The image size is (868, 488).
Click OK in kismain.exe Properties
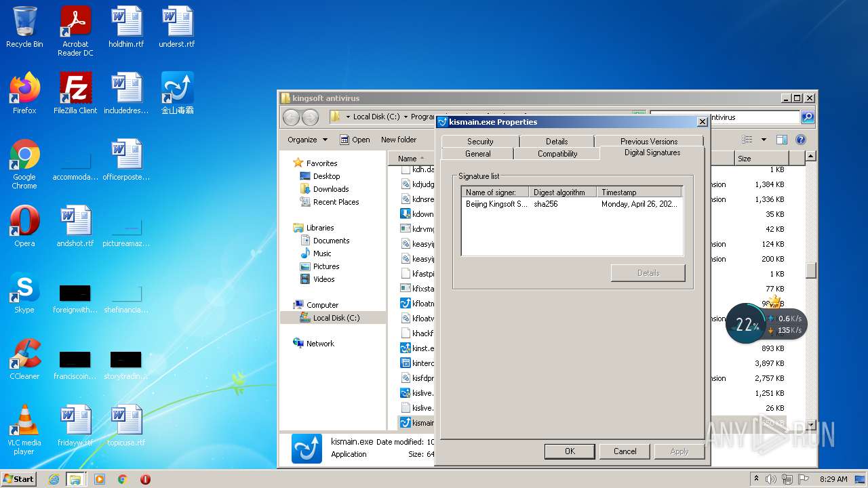pos(570,451)
